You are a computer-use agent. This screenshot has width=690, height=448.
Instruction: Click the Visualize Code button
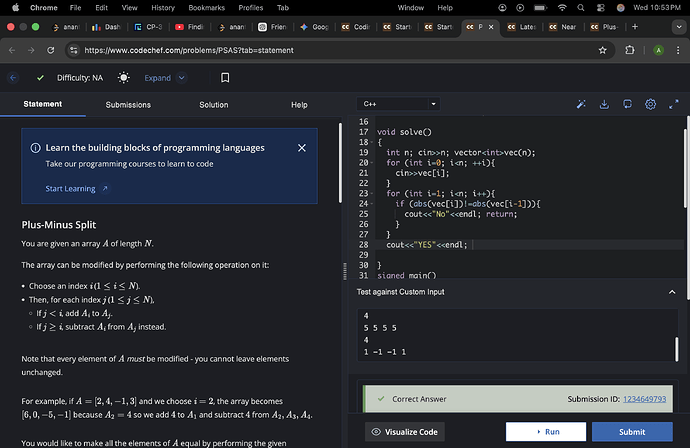click(405, 432)
